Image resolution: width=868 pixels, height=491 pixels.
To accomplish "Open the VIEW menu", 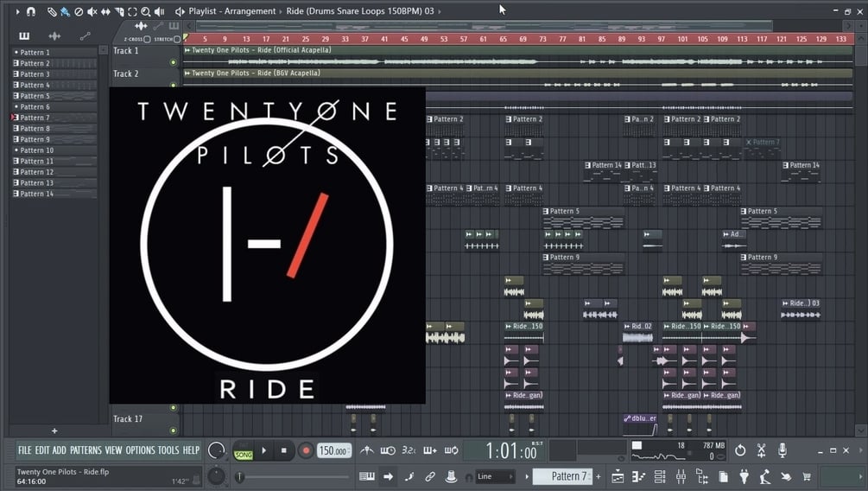I will pos(113,450).
